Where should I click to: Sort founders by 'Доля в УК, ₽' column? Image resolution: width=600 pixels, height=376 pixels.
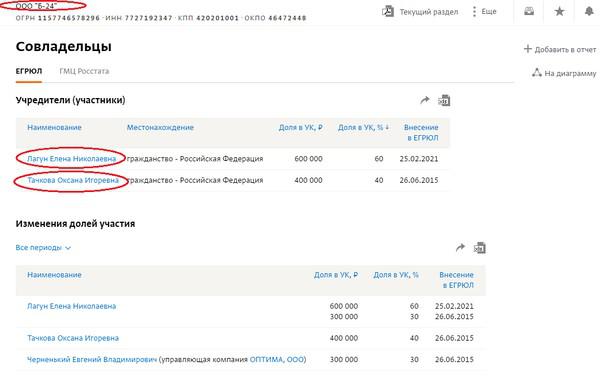click(x=300, y=127)
